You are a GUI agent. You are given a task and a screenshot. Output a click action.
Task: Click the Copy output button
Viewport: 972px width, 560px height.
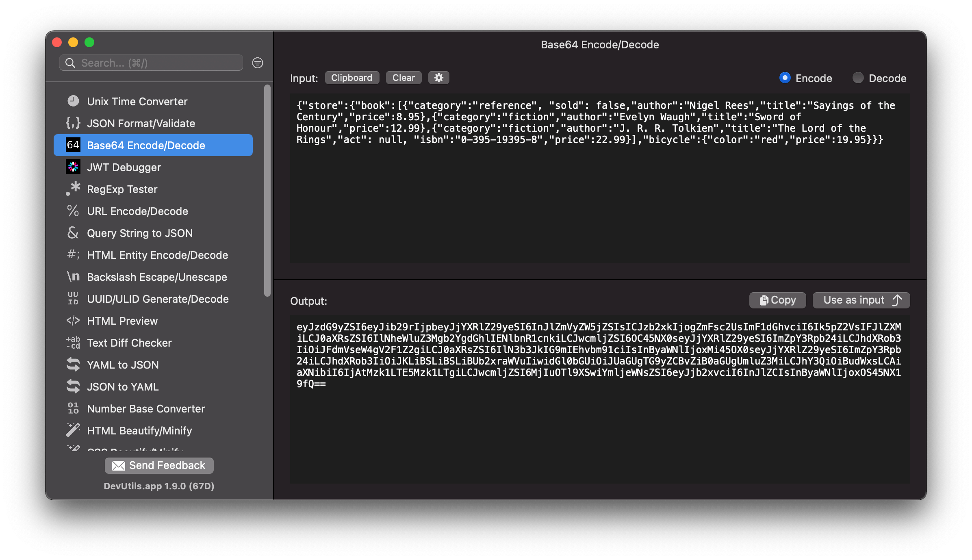point(777,300)
